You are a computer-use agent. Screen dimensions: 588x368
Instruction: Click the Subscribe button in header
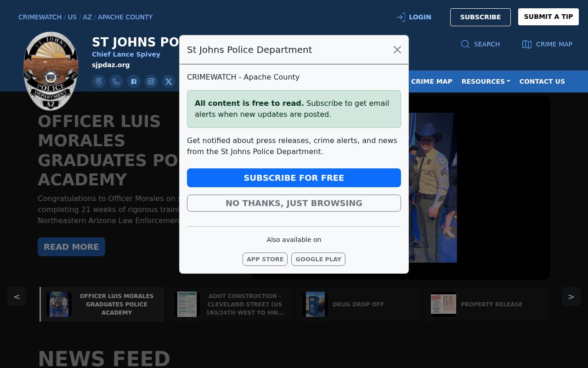[481, 17]
